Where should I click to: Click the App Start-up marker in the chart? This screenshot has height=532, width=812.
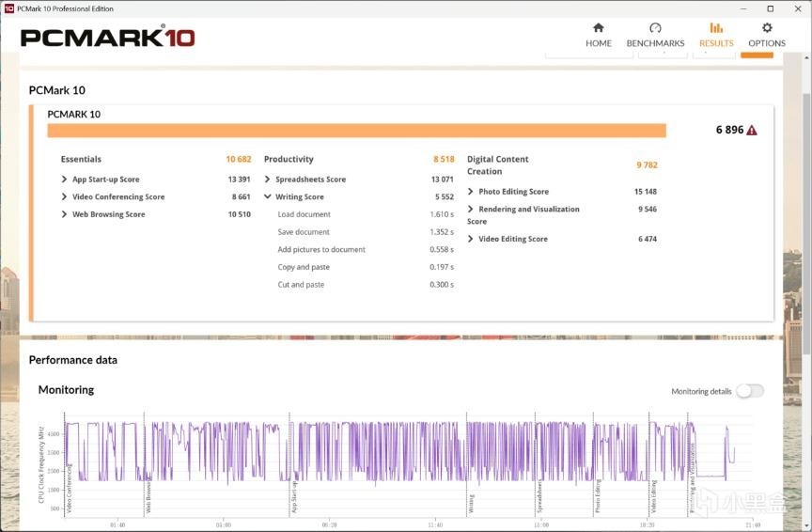[x=293, y=497]
